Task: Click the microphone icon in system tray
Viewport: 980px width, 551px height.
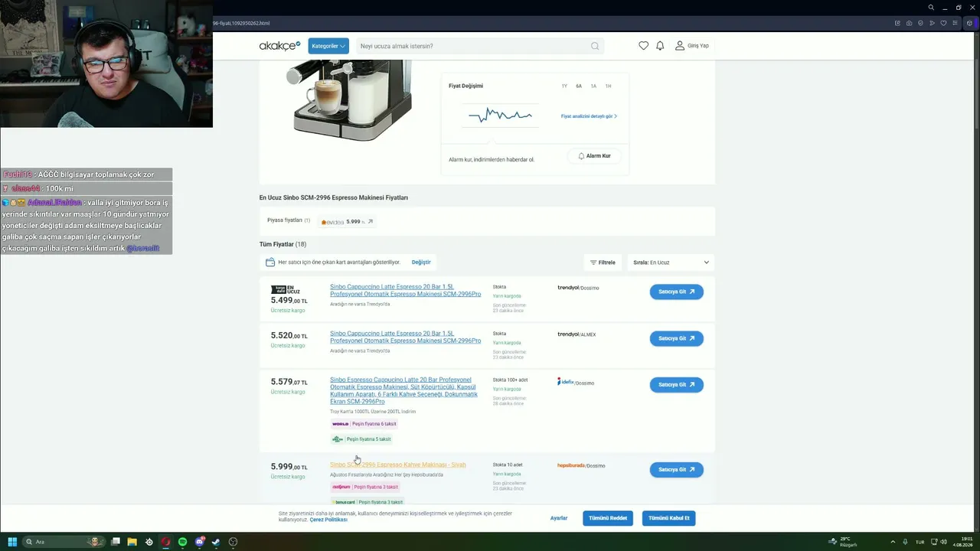Action: click(x=906, y=542)
